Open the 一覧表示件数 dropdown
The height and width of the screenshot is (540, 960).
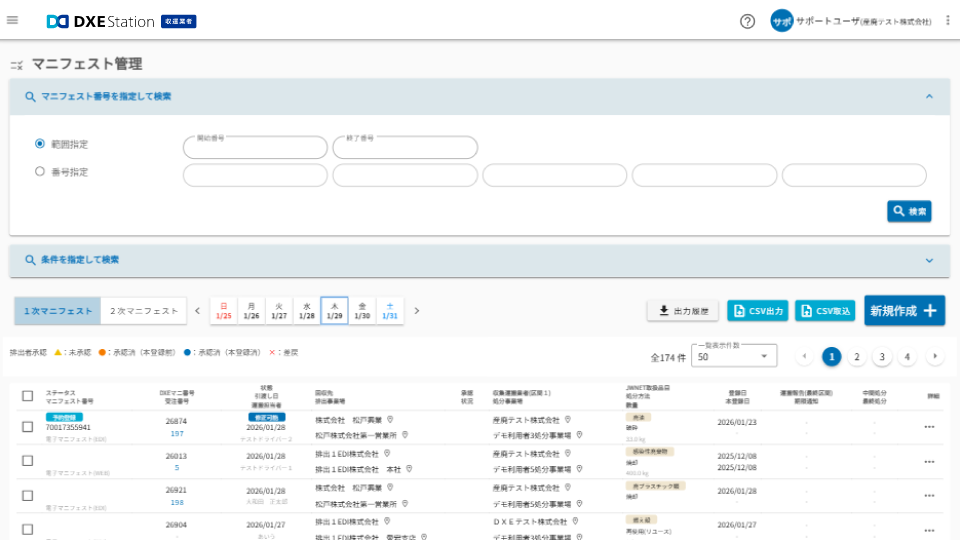(x=734, y=357)
